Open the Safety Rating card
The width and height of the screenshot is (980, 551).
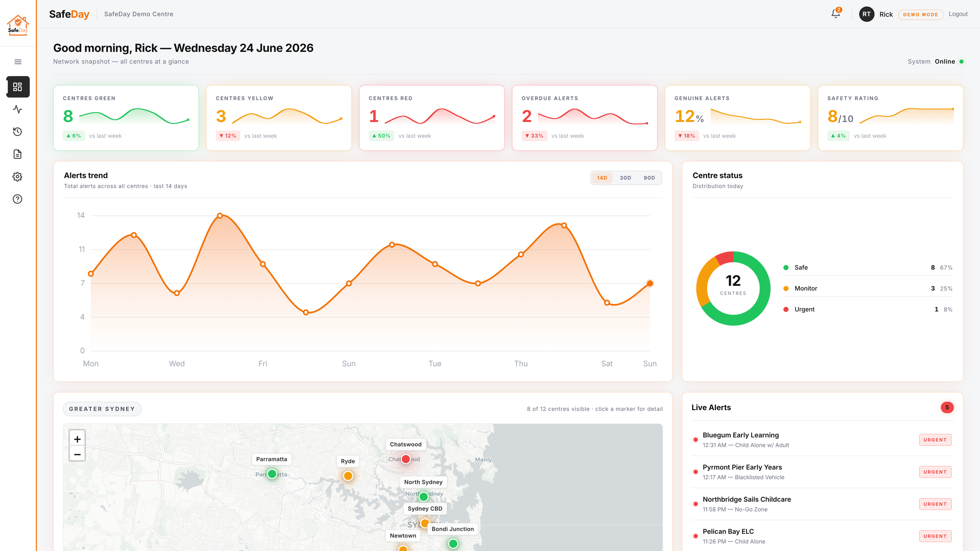click(890, 118)
